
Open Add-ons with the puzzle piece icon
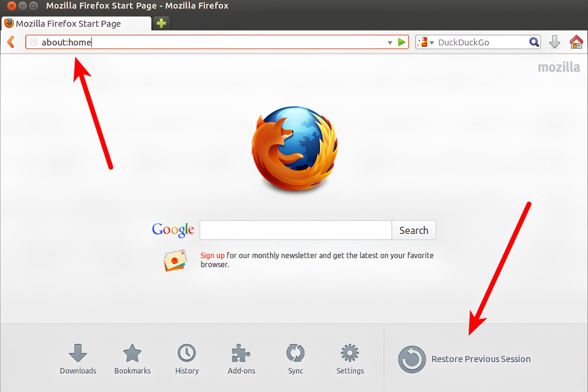(241, 359)
